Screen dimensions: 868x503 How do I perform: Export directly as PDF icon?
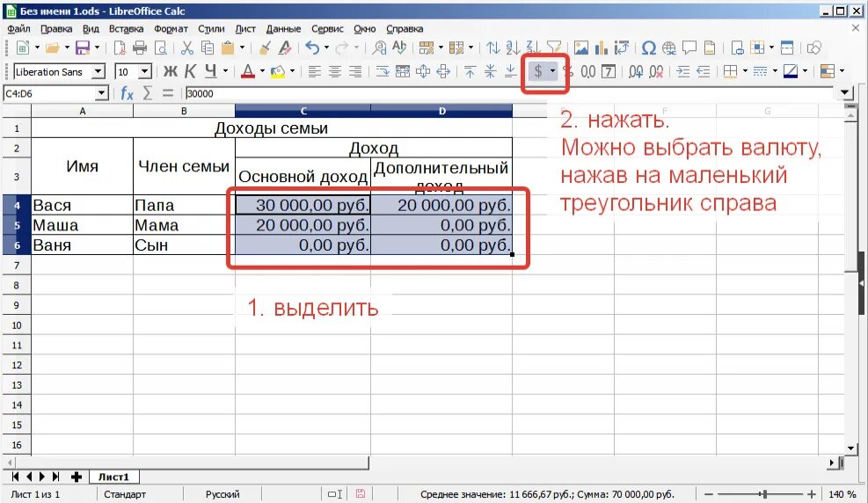click(120, 48)
